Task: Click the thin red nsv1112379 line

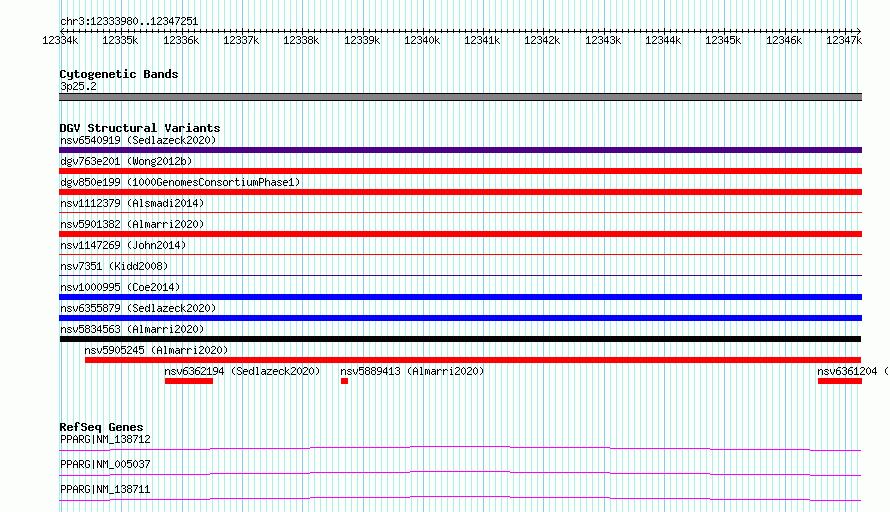Action: [x=460, y=212]
